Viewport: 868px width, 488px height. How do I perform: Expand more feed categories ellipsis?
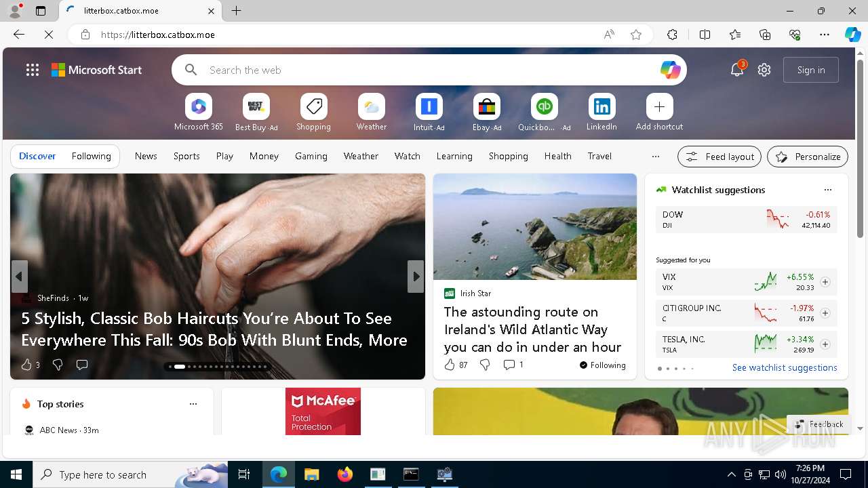pos(655,156)
